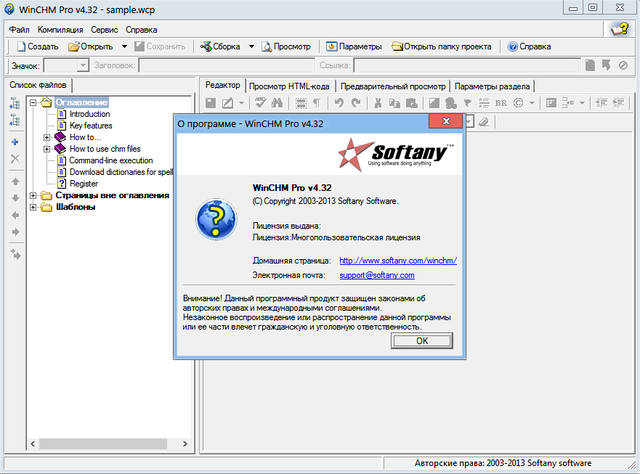Click file list horizontal scrollbar left arrow
The image size is (640, 474).
coord(33,444)
